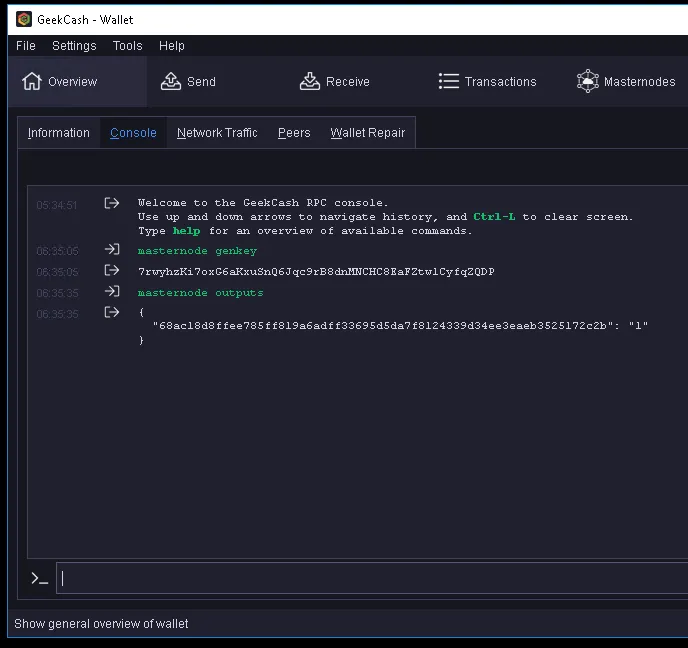688x648 pixels.
Task: Open the Wallet Repair tab
Action: pos(368,132)
